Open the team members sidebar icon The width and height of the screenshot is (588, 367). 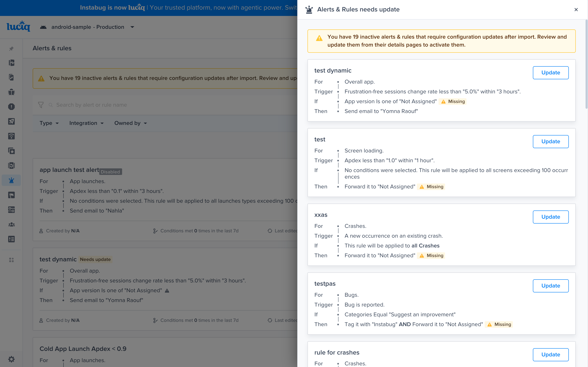pos(11,225)
